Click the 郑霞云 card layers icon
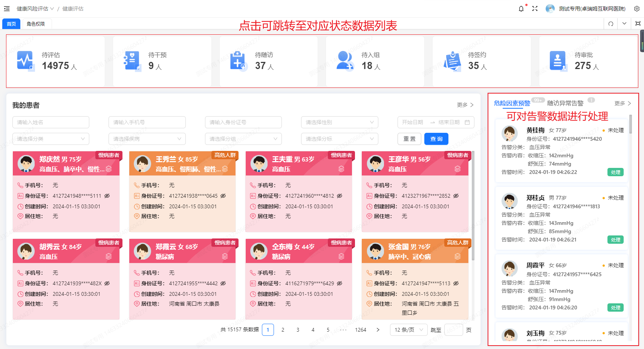Image resolution: width=644 pixels, height=349 pixels. click(x=225, y=257)
